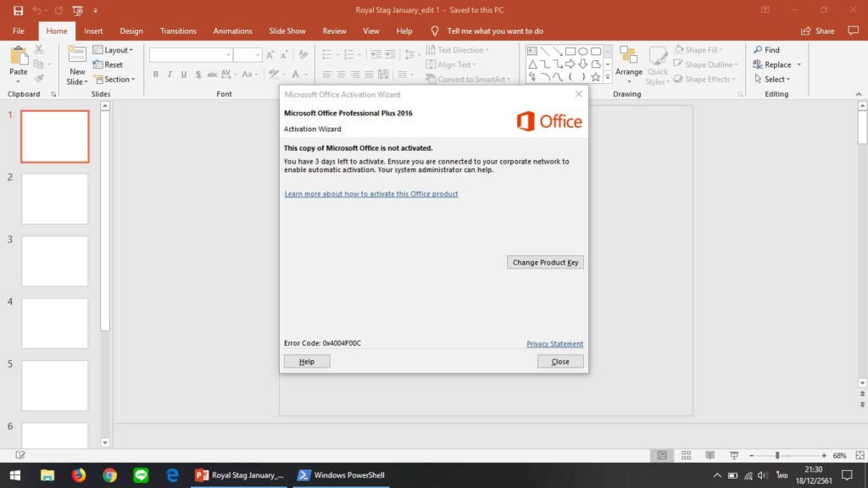868x488 pixels.
Task: Click Slide Sorter view icon in status bar
Action: [687, 455]
